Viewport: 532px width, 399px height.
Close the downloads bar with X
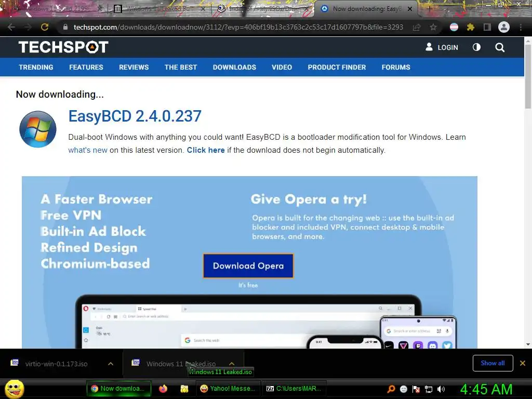click(x=523, y=363)
